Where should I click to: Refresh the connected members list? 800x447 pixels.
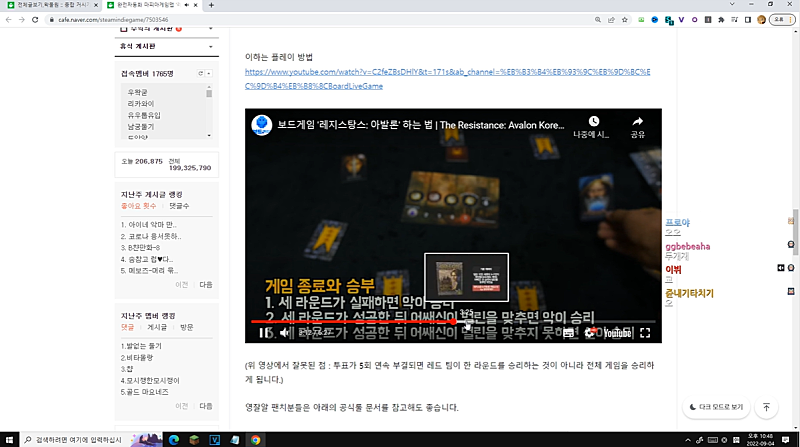pos(201,73)
